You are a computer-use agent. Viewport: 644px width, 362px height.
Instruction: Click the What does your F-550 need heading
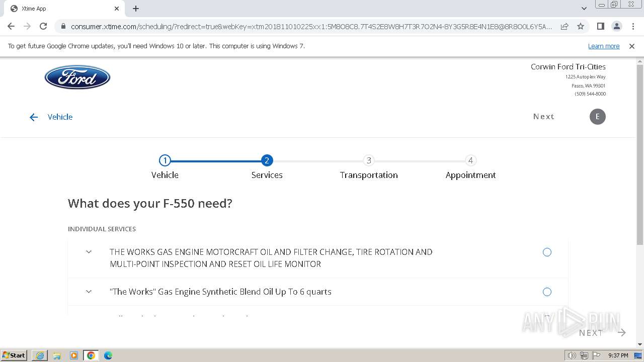(x=150, y=204)
